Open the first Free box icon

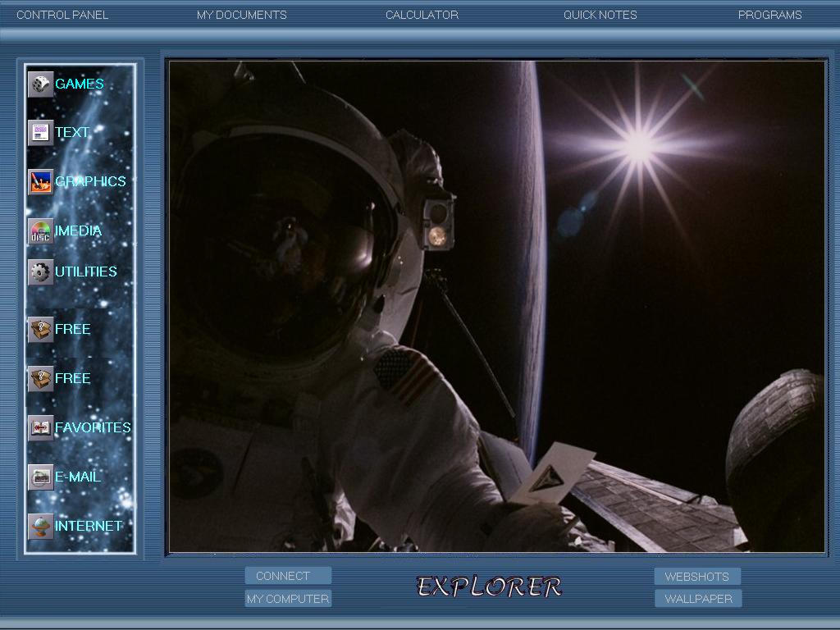[x=41, y=329]
